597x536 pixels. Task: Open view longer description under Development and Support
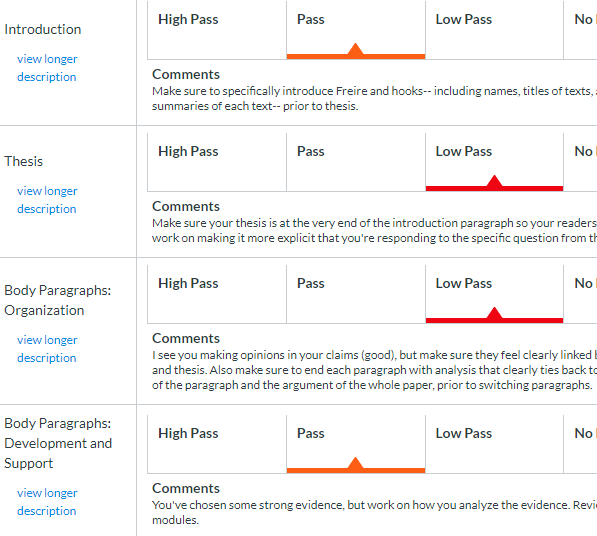[x=47, y=502]
